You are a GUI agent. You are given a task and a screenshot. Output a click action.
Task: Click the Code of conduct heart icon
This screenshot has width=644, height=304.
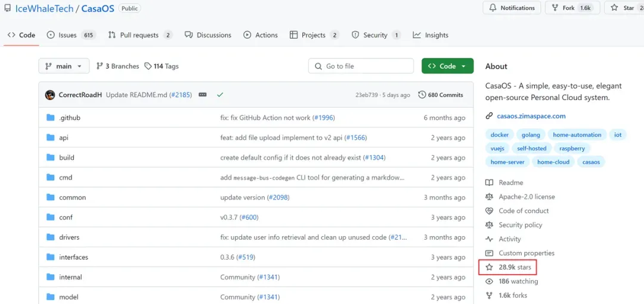click(489, 211)
